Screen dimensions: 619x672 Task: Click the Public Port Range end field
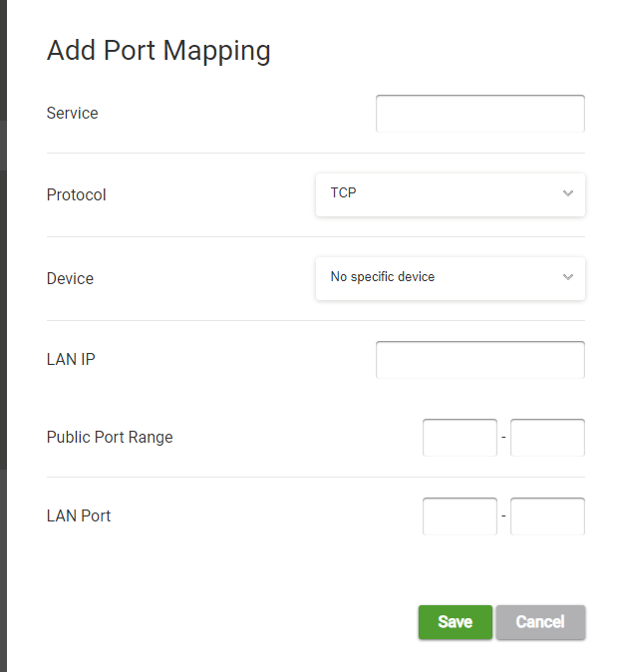[547, 438]
